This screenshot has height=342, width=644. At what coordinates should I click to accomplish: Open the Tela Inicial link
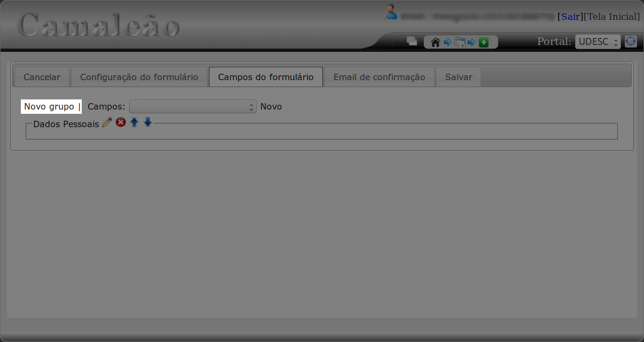click(x=612, y=17)
